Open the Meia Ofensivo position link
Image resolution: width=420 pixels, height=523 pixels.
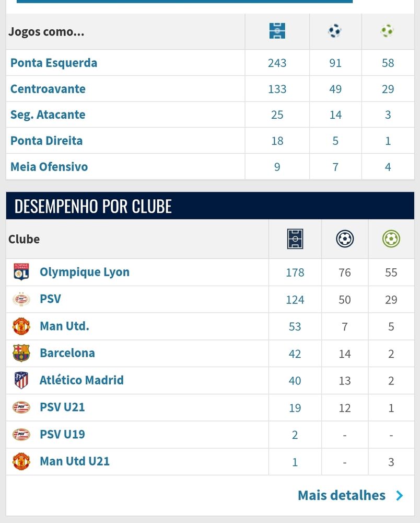(x=49, y=166)
